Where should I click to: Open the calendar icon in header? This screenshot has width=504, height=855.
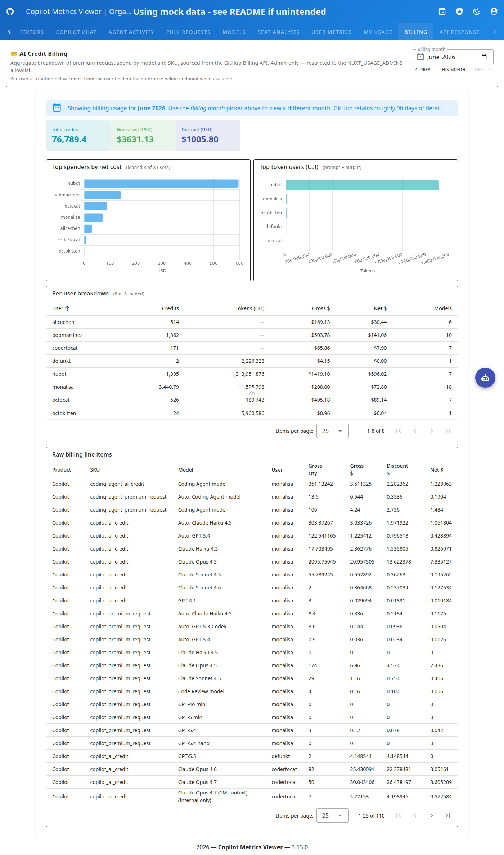pyautogui.click(x=442, y=12)
